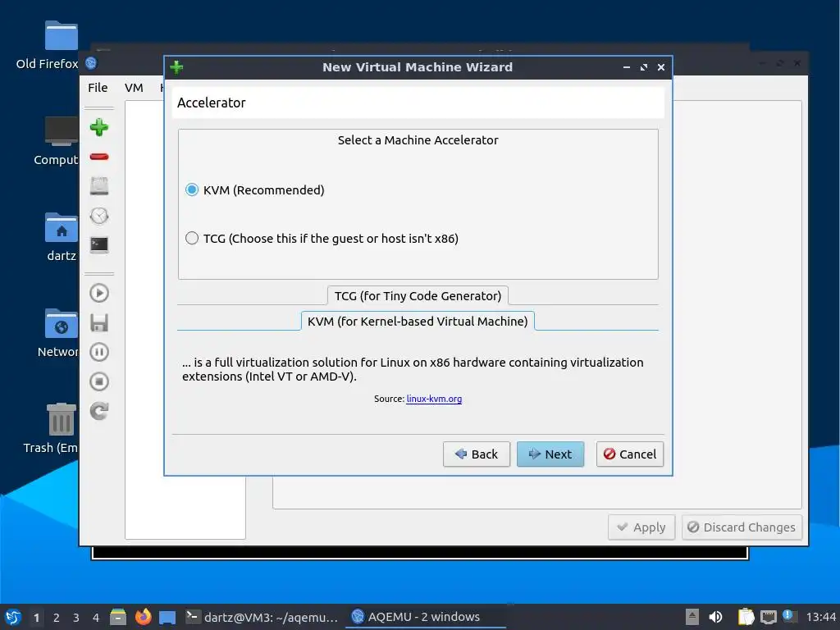Select the TCG radio button option
Image resolution: width=840 pixels, height=630 pixels.
coord(192,238)
